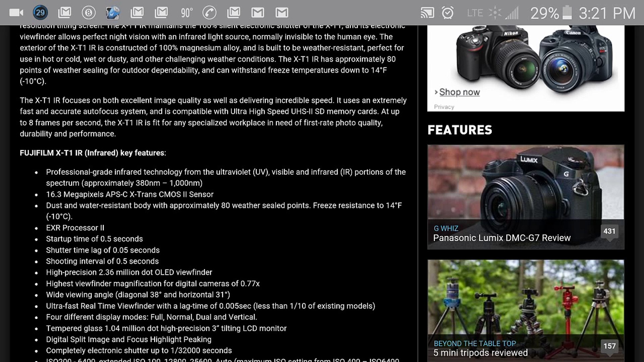Screen dimensions: 644x362
Task: Tap the 90° weather temperature notification
Action: click(186, 13)
